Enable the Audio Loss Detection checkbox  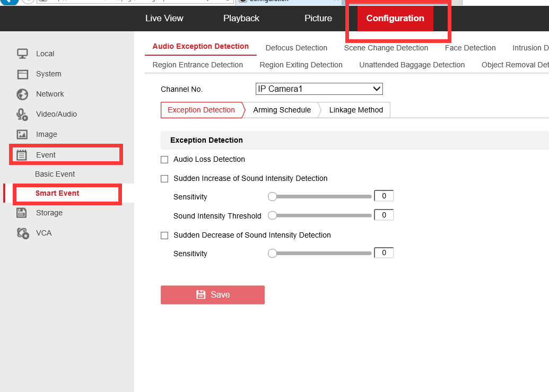point(164,160)
